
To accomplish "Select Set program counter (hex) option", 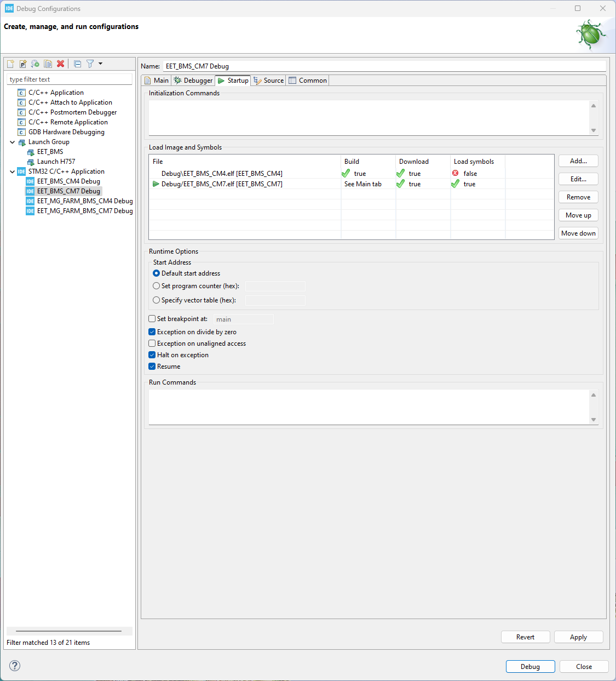I will [x=157, y=286].
